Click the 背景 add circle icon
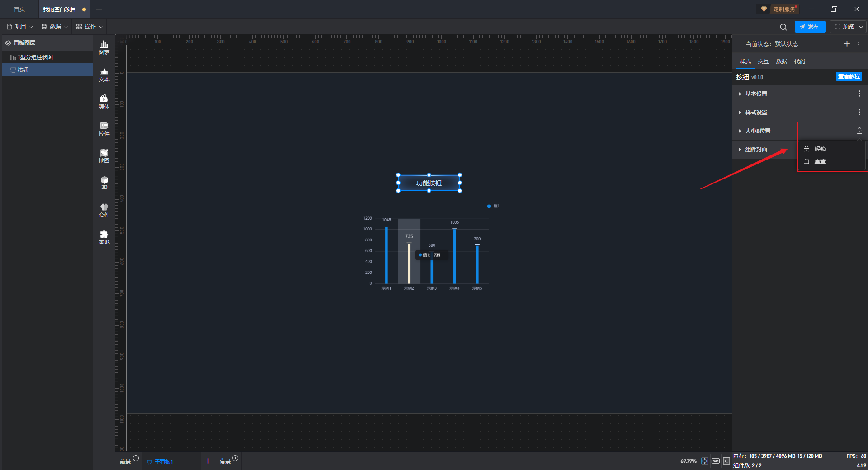The image size is (868, 470). pos(235,458)
